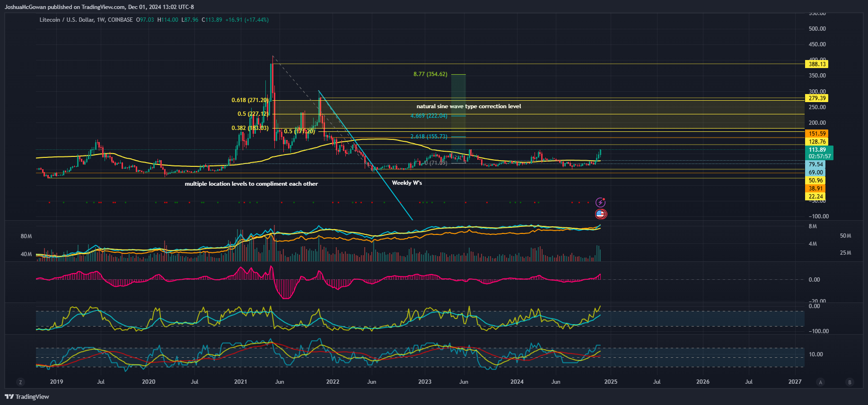This screenshot has width=868, height=405.
Task: Click the 2024 time axis label
Action: click(517, 382)
